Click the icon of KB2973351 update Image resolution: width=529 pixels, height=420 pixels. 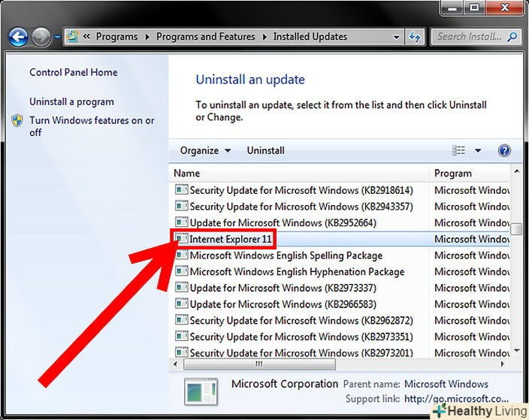(x=182, y=336)
